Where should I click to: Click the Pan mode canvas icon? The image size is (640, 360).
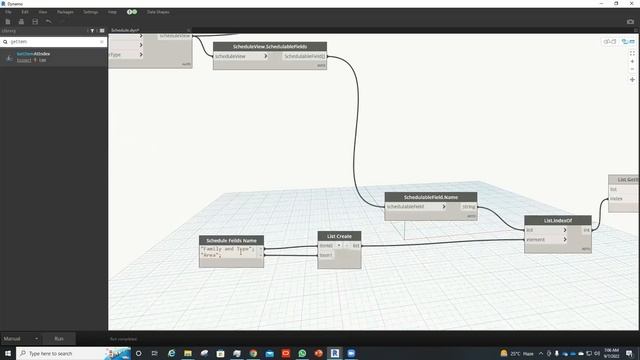632,80
